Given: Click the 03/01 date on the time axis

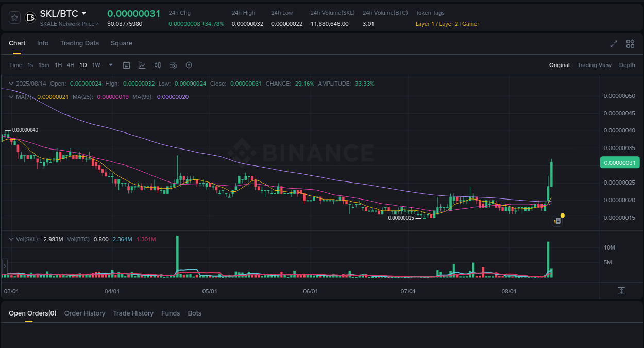Looking at the screenshot, I should 11,291.
